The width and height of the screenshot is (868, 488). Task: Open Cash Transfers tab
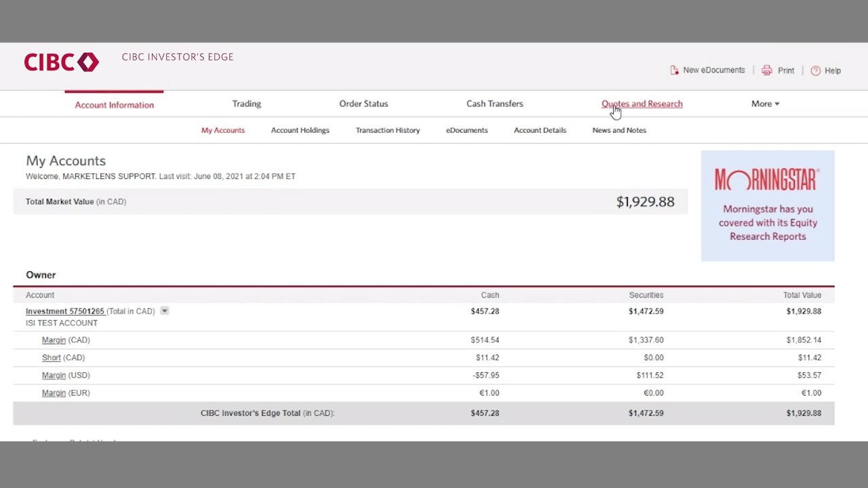pos(495,104)
